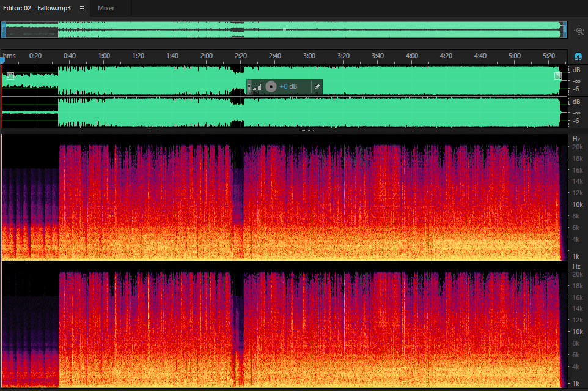This screenshot has height=391, width=588.
Task: Click the 0:20 mark on the time ruler
Action: point(35,56)
